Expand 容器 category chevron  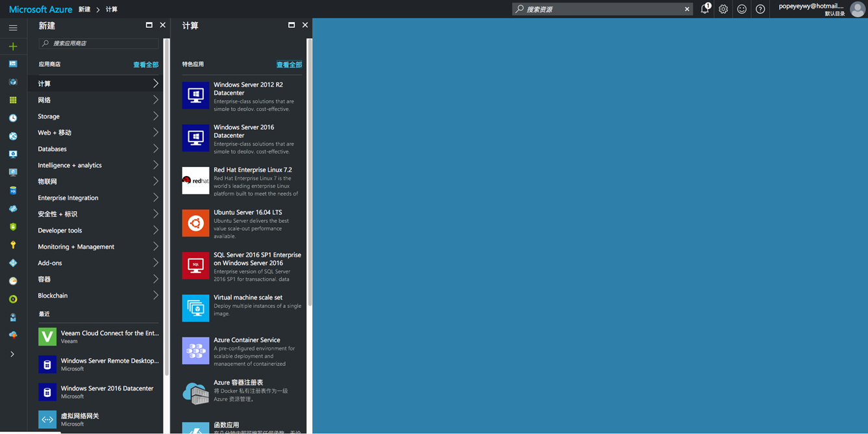click(x=156, y=279)
